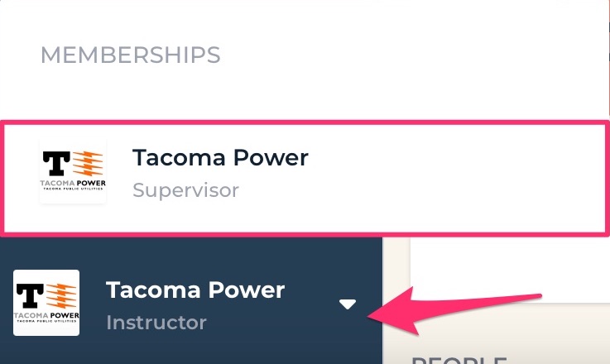Open the Tacoma Power Instructor membership switcher
The height and width of the screenshot is (364, 610).
coord(190,304)
